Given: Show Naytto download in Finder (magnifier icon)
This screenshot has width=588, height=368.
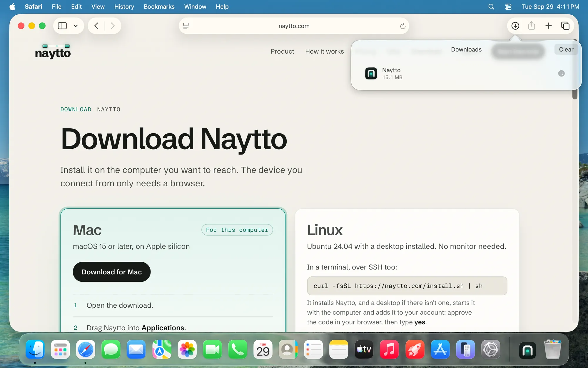Looking at the screenshot, I should click(561, 73).
